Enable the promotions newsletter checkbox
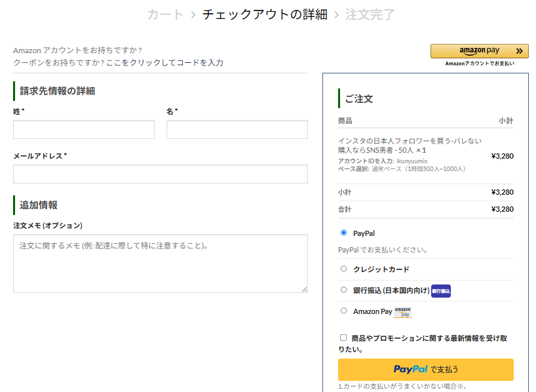The width and height of the screenshot is (536, 392). tap(343, 338)
